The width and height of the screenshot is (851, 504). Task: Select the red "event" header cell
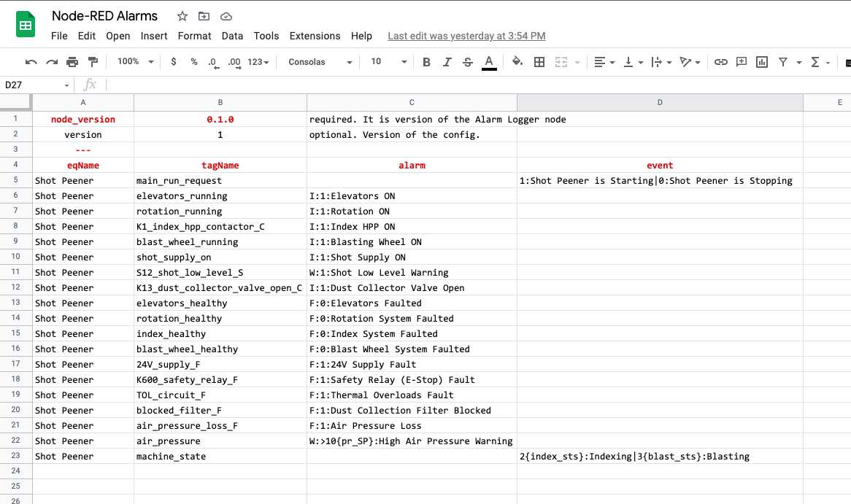click(660, 166)
